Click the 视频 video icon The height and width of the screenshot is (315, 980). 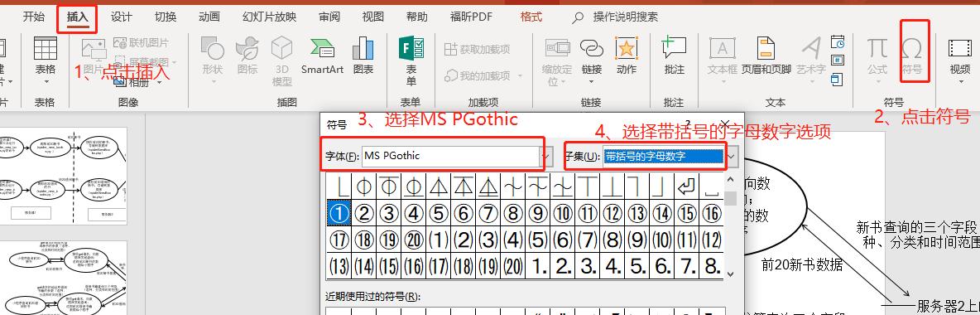click(960, 48)
